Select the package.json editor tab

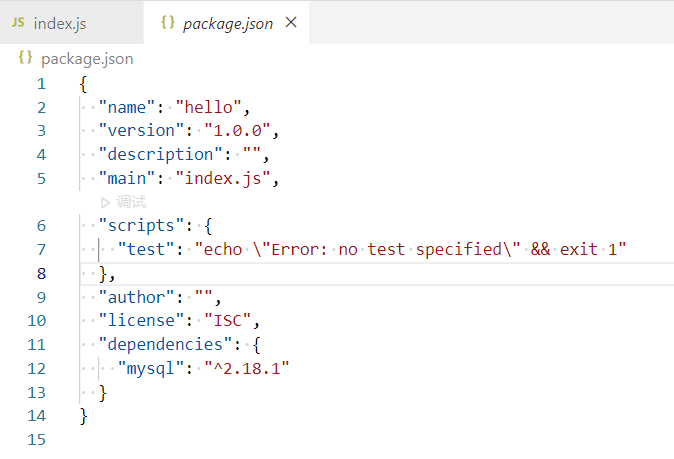tap(227, 23)
